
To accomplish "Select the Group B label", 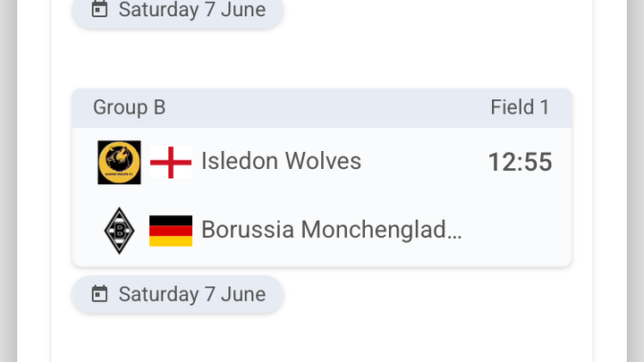I will [x=129, y=107].
